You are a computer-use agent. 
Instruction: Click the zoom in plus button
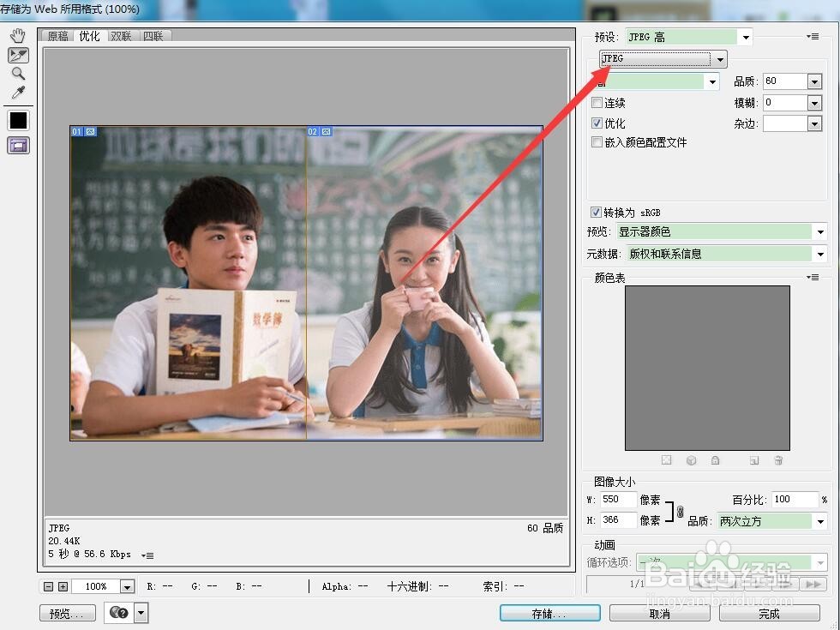point(63,586)
